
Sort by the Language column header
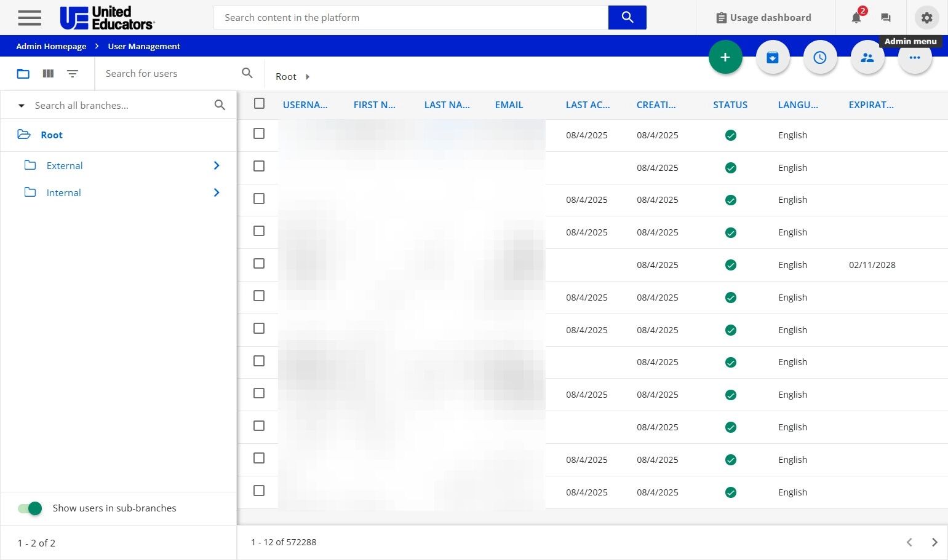coord(798,105)
